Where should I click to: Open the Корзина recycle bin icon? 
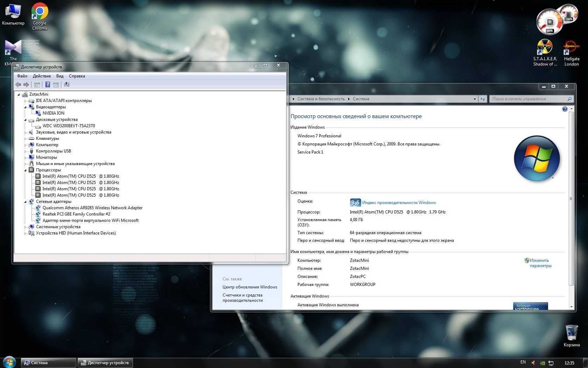click(572, 336)
